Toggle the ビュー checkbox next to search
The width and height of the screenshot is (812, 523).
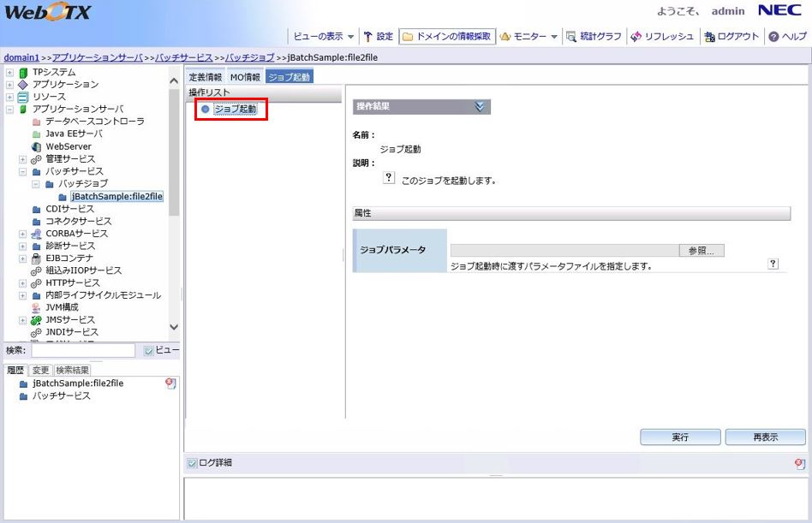click(x=148, y=350)
